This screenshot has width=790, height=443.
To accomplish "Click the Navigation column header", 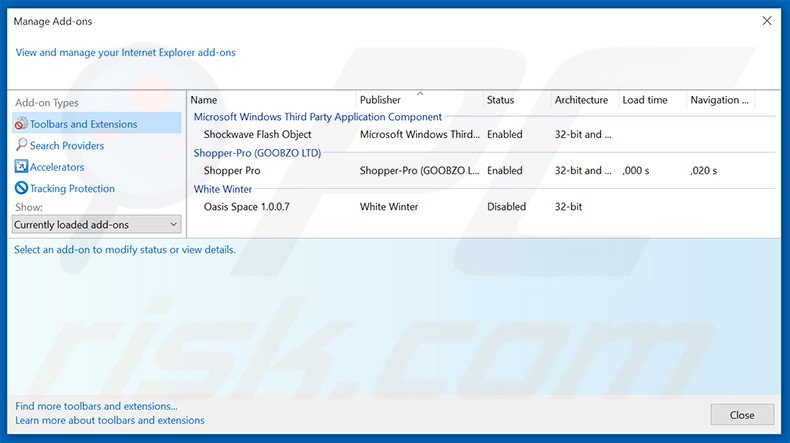I will coord(720,100).
